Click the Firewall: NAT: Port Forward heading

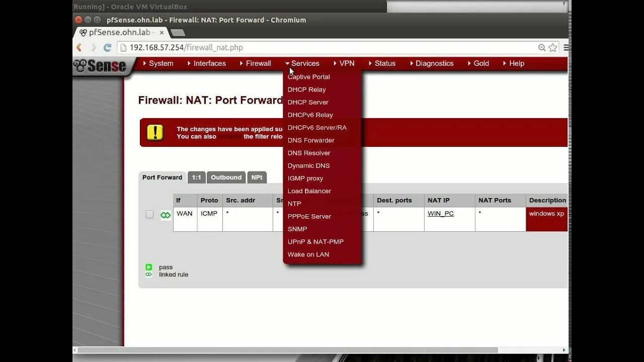(210, 100)
